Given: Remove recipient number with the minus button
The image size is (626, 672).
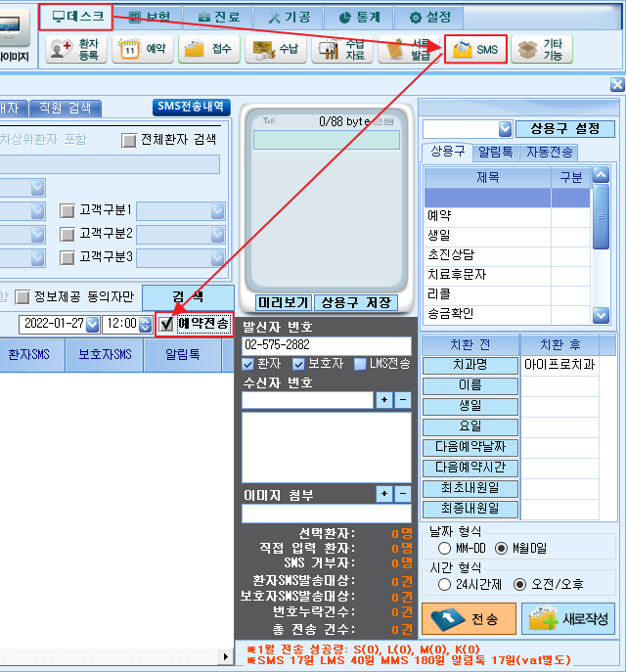Looking at the screenshot, I should point(403,400).
